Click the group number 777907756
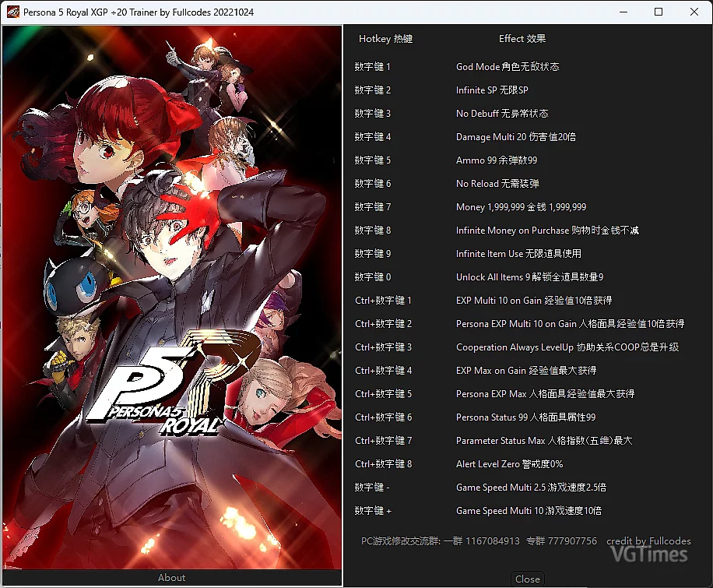This screenshot has height=588, width=713. pyautogui.click(x=572, y=541)
